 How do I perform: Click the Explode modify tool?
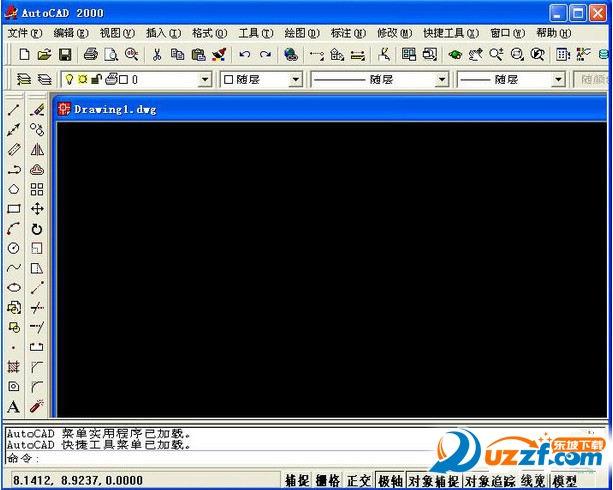point(37,407)
